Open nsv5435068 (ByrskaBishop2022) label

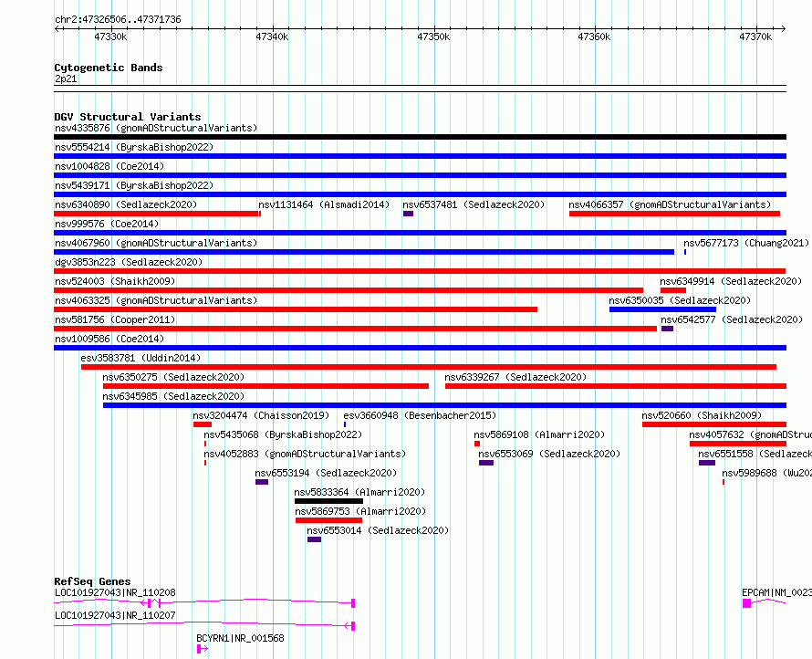pos(283,434)
